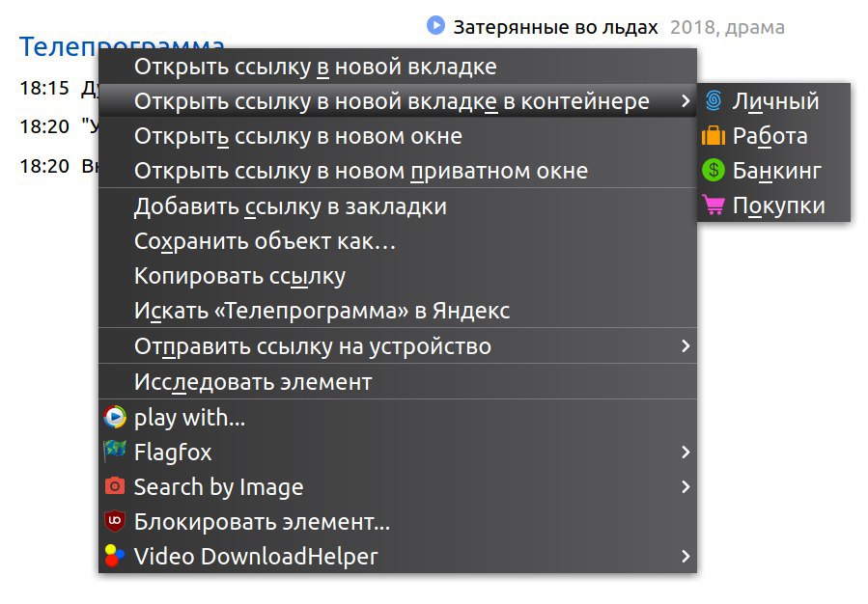Expand the Открыть ссылку в контейнере submenu arrow

click(x=686, y=100)
